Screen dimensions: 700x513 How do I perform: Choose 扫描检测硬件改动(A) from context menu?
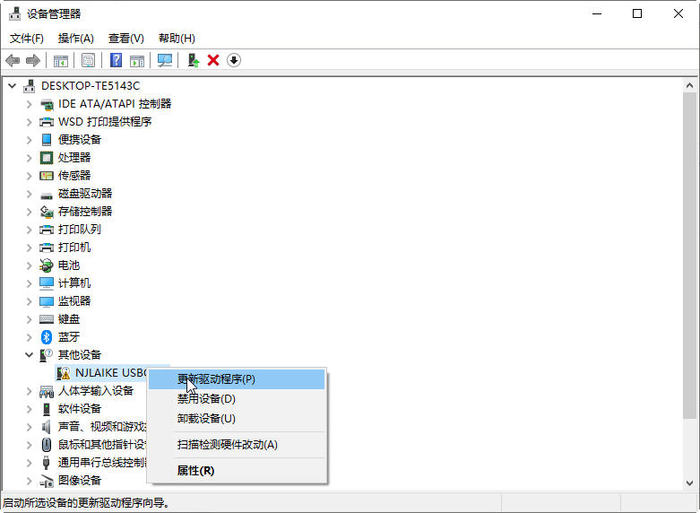pyautogui.click(x=237, y=445)
